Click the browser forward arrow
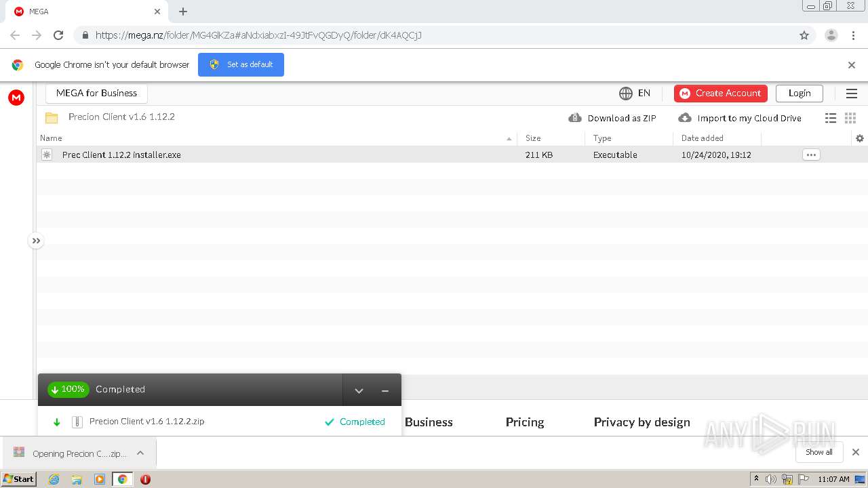 37,35
